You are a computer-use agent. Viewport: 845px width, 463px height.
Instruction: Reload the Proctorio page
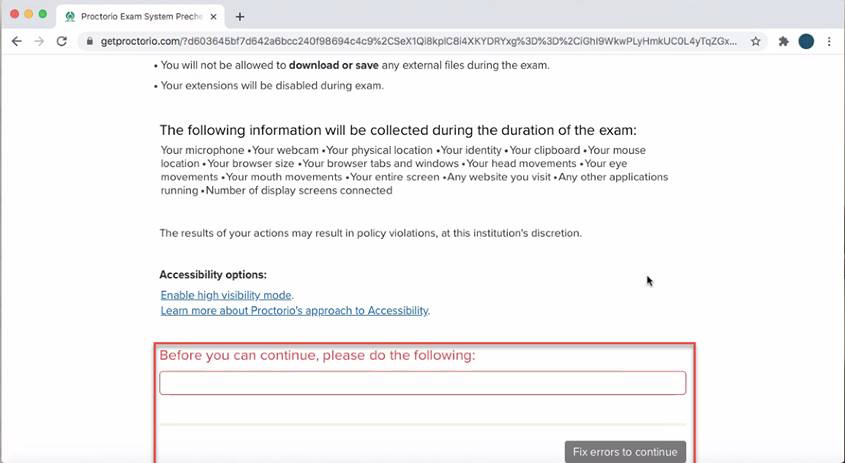pyautogui.click(x=62, y=42)
